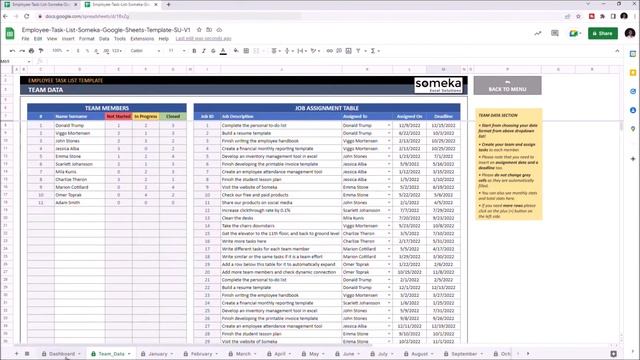640x360 pixels.
Task: Open more number formats dropdown
Action: (117, 51)
